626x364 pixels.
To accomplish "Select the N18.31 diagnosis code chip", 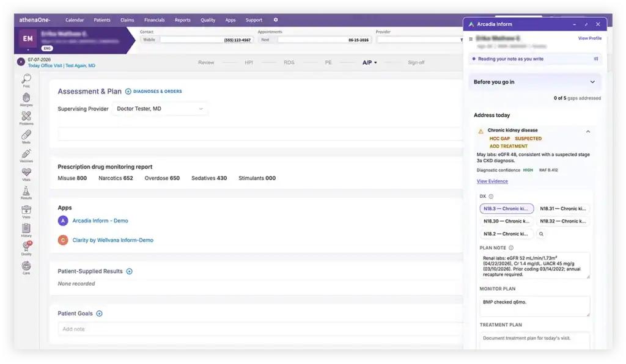I will click(x=562, y=208).
